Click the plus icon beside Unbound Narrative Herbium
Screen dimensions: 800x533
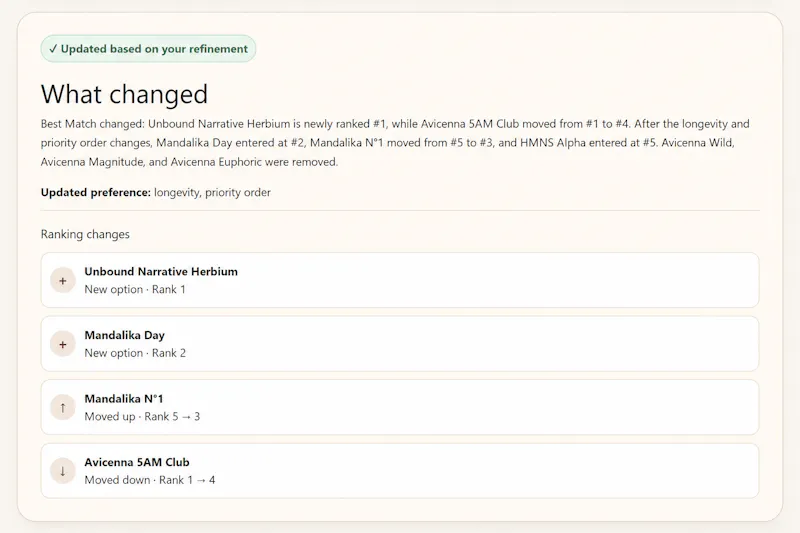click(63, 281)
